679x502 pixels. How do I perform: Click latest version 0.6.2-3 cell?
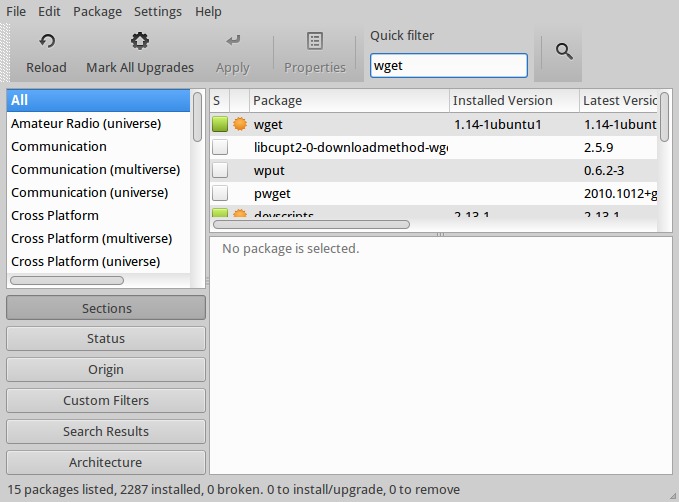(604, 171)
